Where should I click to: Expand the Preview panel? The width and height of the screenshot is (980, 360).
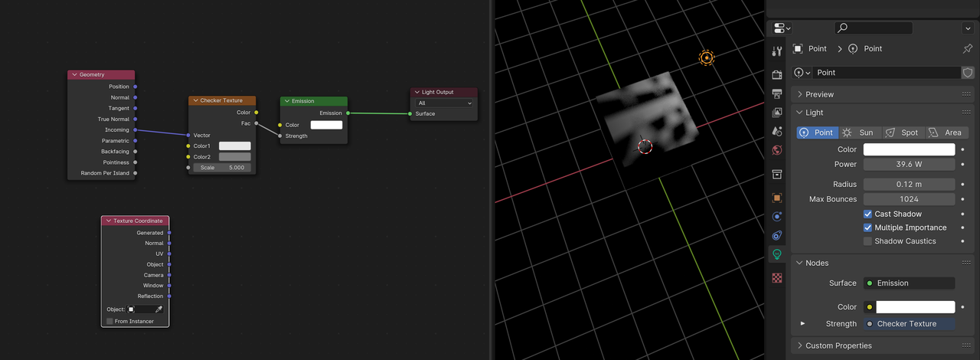click(800, 94)
